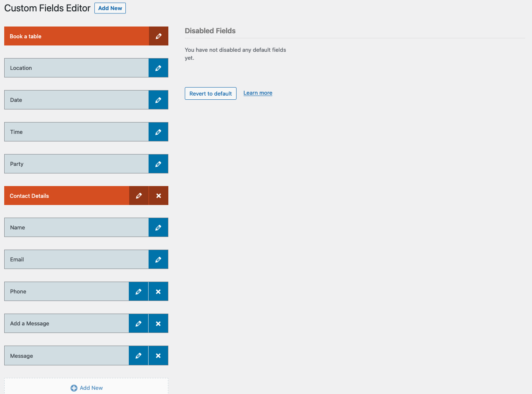
Task: Edit the Contact Details fieldset
Action: [x=139, y=196]
